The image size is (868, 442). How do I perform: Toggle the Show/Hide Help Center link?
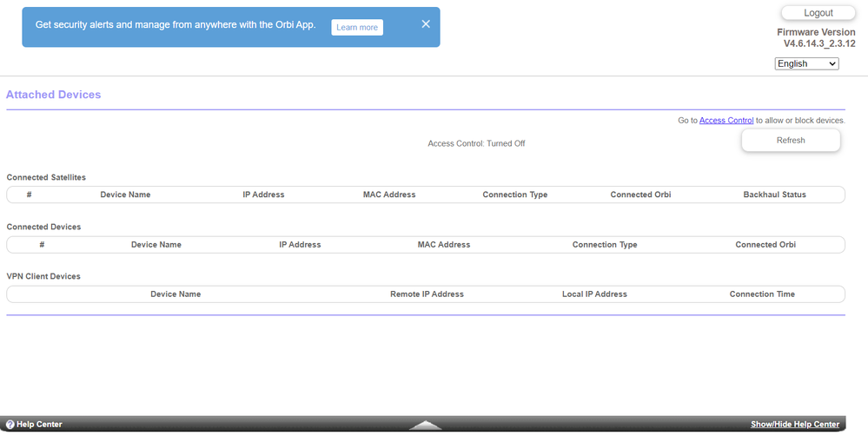[794, 425]
